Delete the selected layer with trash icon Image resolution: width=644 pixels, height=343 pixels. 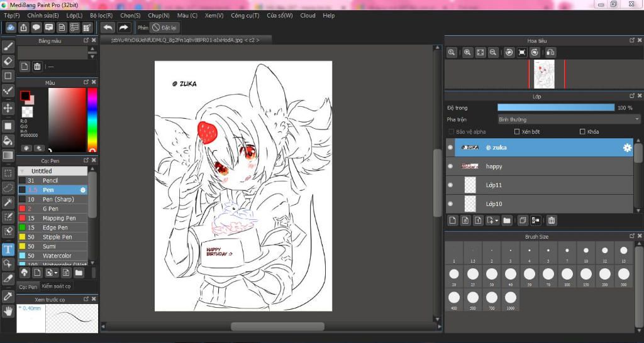click(x=552, y=220)
